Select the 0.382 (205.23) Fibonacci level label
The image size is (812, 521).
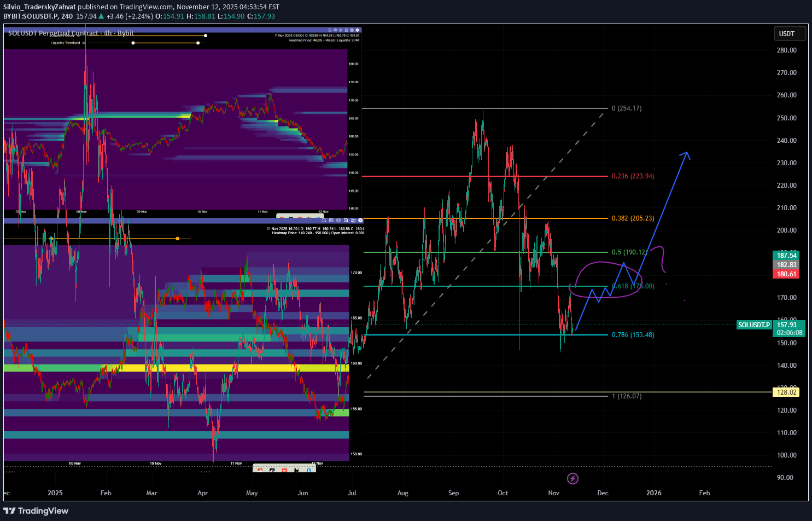633,218
